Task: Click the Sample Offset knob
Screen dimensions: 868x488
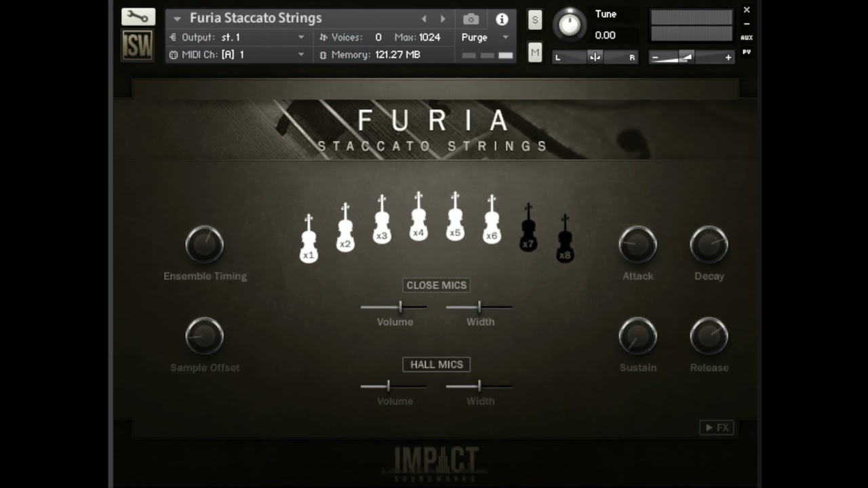Action: 204,335
